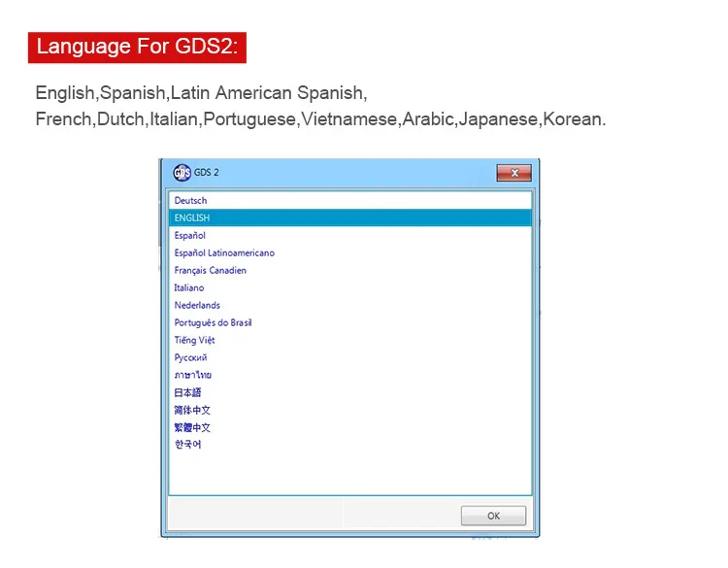The image size is (728, 568).
Task: Select Nederlands language entry
Action: (x=350, y=305)
